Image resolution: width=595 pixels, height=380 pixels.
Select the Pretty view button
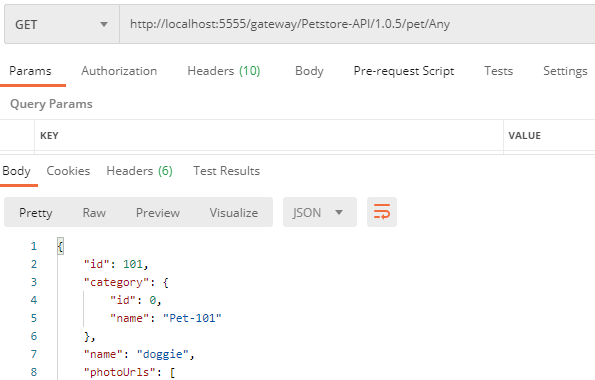[x=36, y=213]
